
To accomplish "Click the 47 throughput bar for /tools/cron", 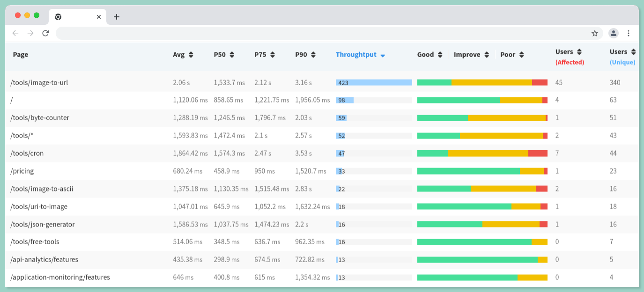I will click(x=340, y=153).
